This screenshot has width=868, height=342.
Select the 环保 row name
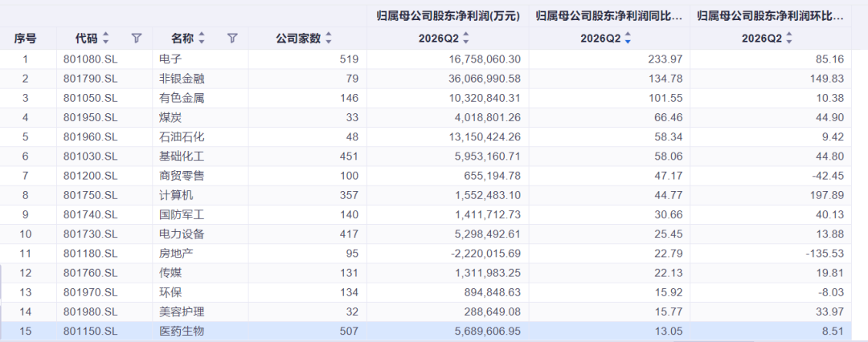point(170,292)
